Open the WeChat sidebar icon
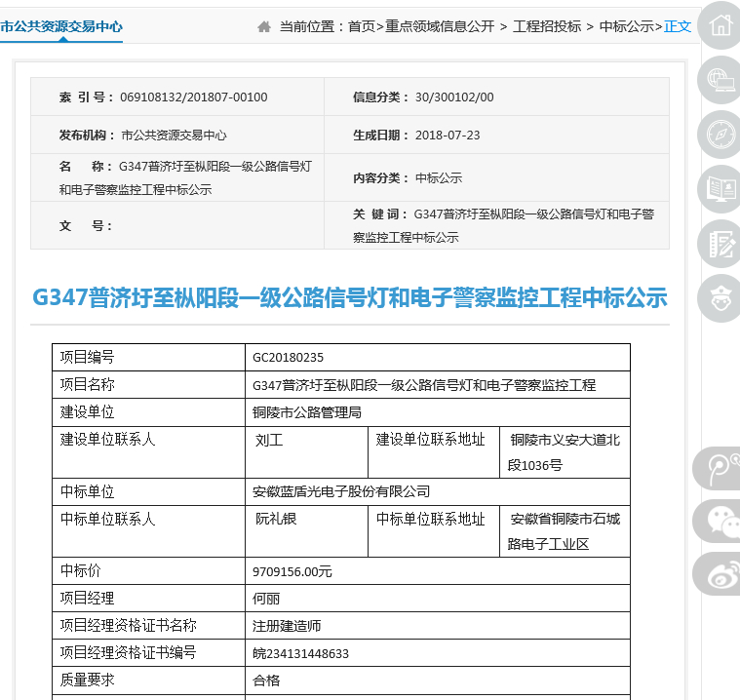740x700 pixels. (x=718, y=522)
